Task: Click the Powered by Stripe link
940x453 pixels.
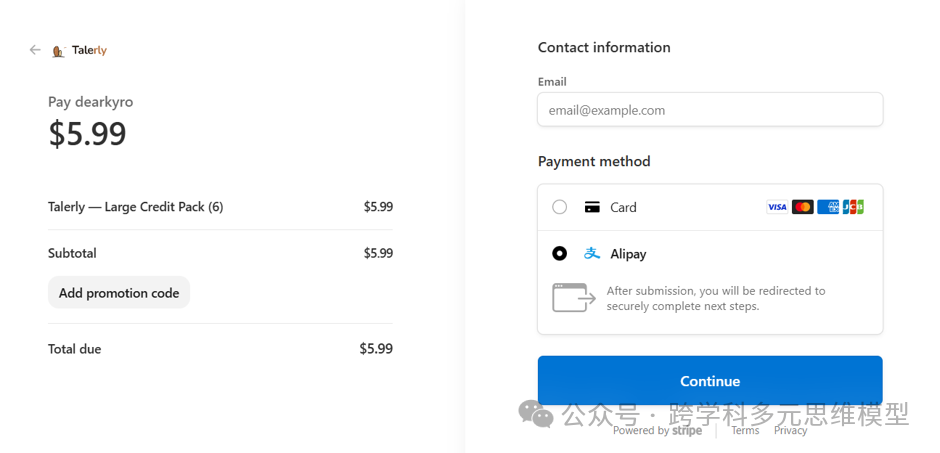Action: pyautogui.click(x=657, y=430)
